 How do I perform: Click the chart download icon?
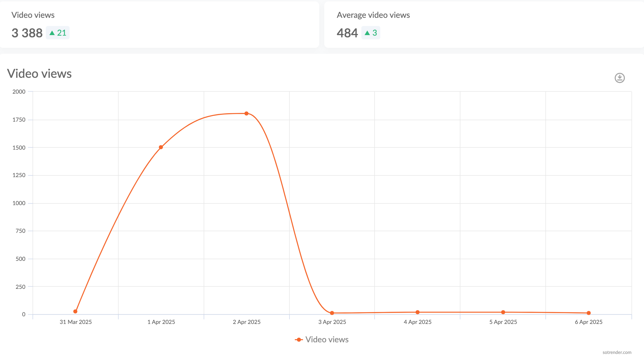(x=619, y=78)
